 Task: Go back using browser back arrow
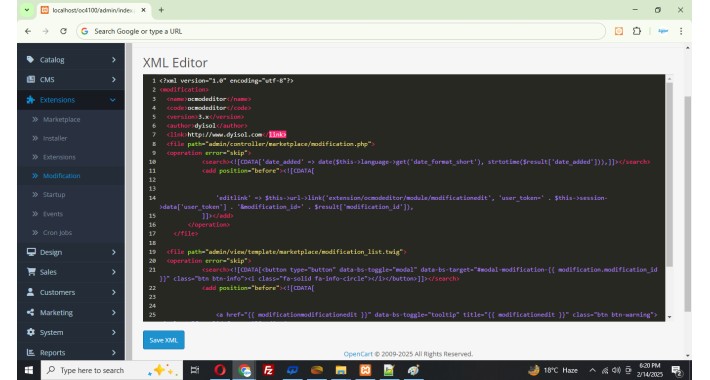coord(28,31)
